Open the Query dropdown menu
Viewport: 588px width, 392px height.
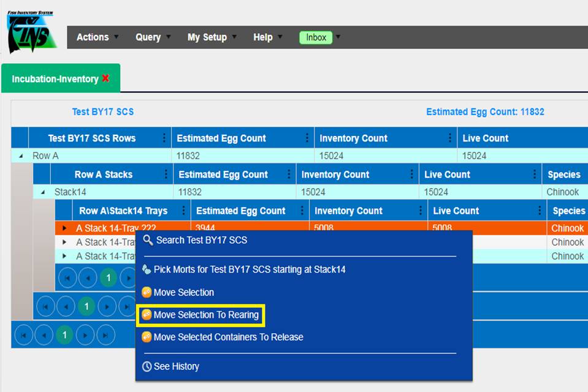148,37
